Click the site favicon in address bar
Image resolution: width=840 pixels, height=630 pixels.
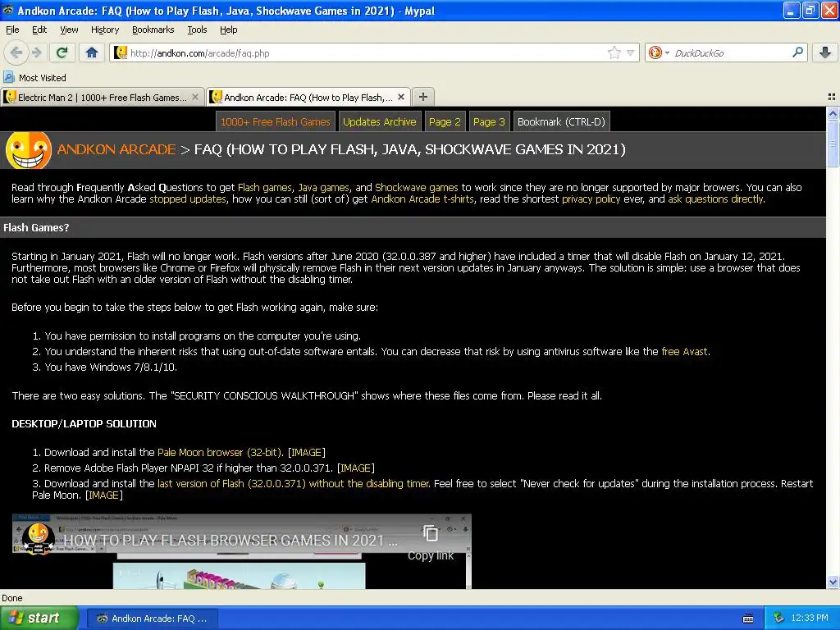(x=121, y=52)
